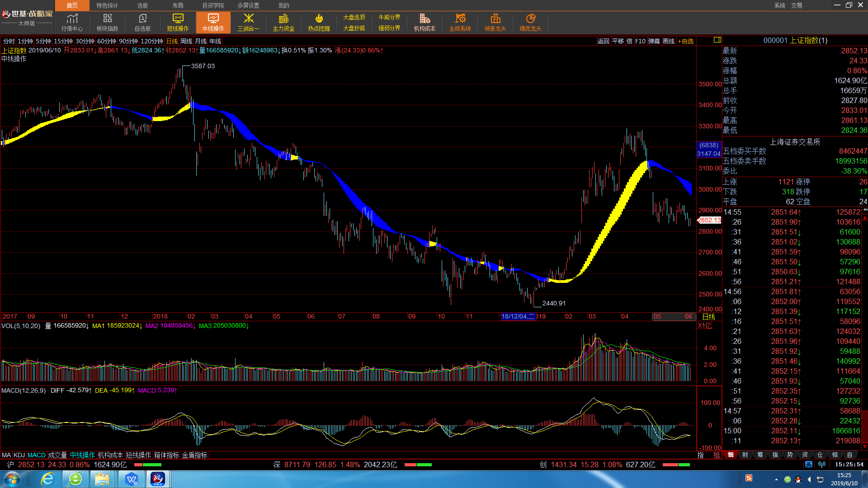This screenshot has height=488, width=868.
Task: Click the 返回 back button above chart
Action: pos(604,41)
